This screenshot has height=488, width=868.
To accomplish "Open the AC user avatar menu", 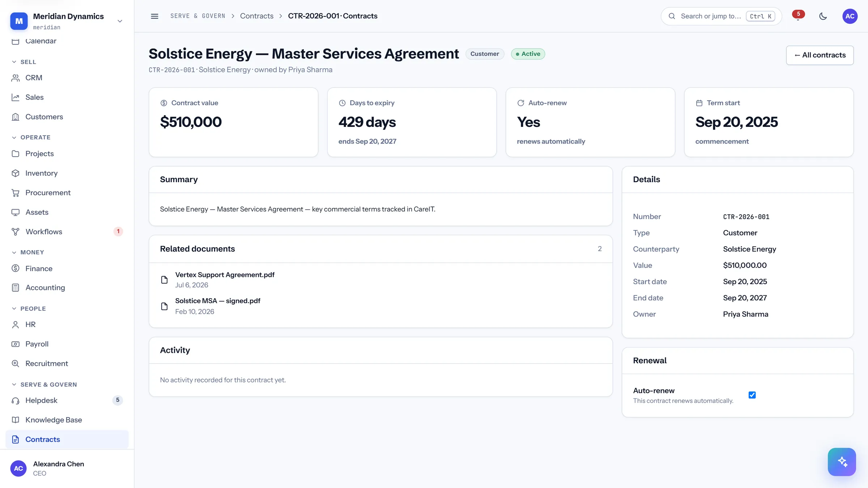I will coord(850,16).
